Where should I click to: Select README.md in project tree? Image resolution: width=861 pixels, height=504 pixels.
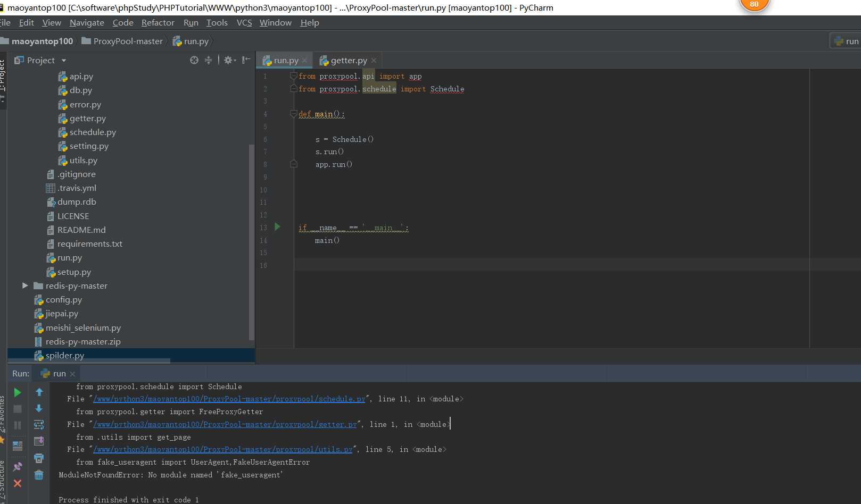click(x=76, y=230)
